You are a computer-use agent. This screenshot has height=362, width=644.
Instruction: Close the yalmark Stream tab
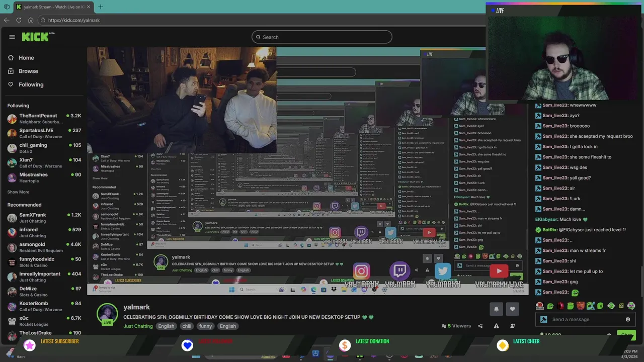tap(88, 7)
